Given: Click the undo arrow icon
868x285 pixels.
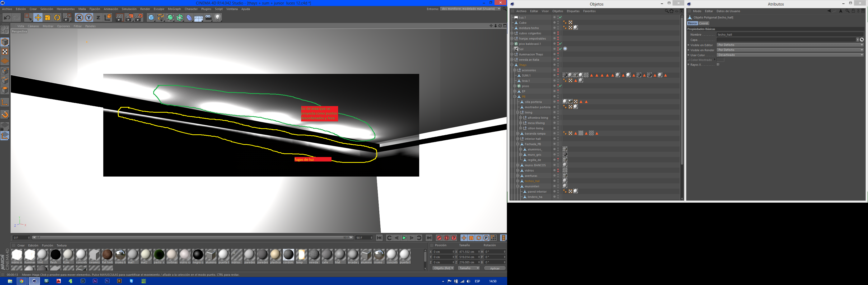Looking at the screenshot, I should pyautogui.click(x=7, y=17).
